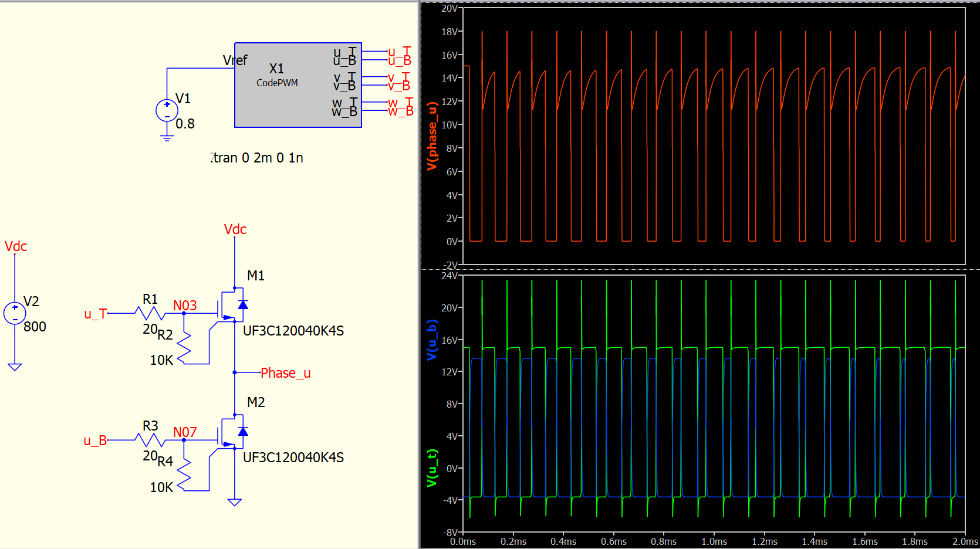This screenshot has height=549, width=980.
Task: Click the ground symbol below M2
Action: click(x=235, y=502)
